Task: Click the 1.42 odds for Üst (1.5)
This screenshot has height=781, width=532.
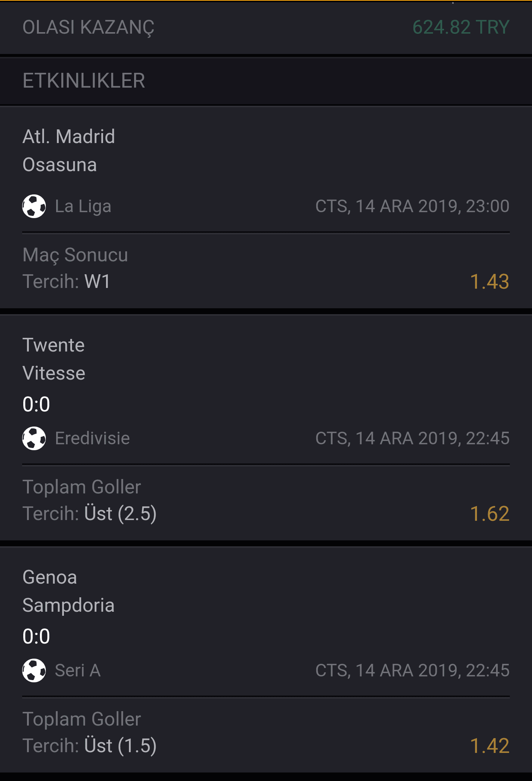Action: 490,746
